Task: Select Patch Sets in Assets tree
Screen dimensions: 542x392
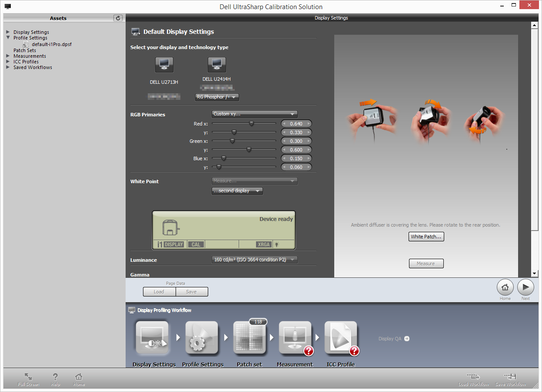Action: pos(25,50)
